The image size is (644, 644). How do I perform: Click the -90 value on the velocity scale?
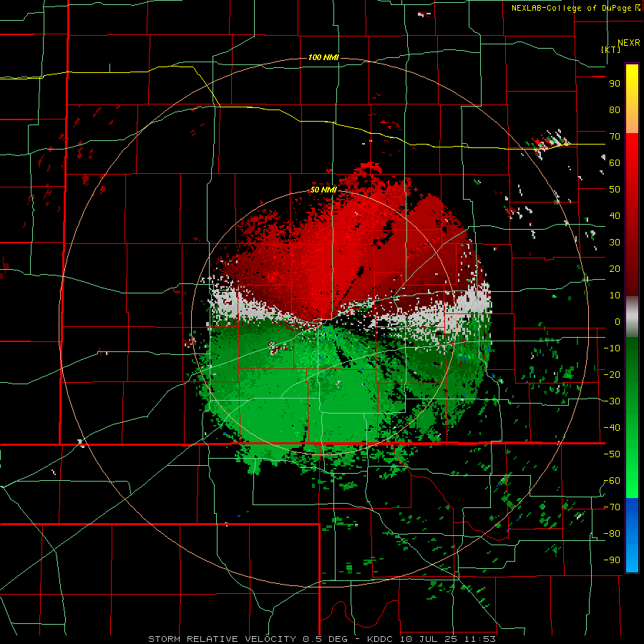pos(612,560)
